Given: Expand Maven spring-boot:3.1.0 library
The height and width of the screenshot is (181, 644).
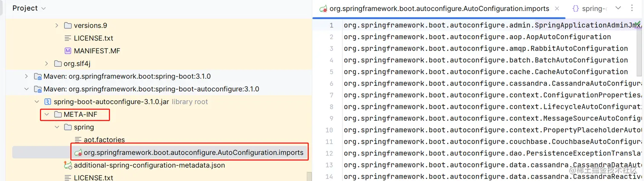Looking at the screenshot, I should [x=26, y=76].
